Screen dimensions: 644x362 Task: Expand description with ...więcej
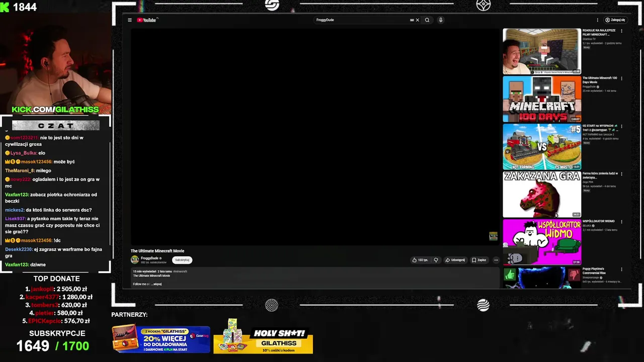[x=156, y=284]
